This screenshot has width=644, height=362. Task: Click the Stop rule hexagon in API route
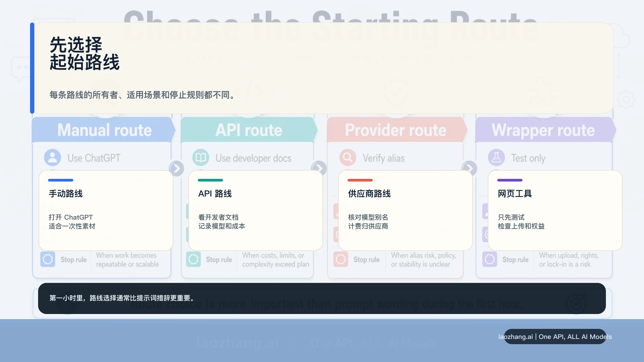(193, 259)
